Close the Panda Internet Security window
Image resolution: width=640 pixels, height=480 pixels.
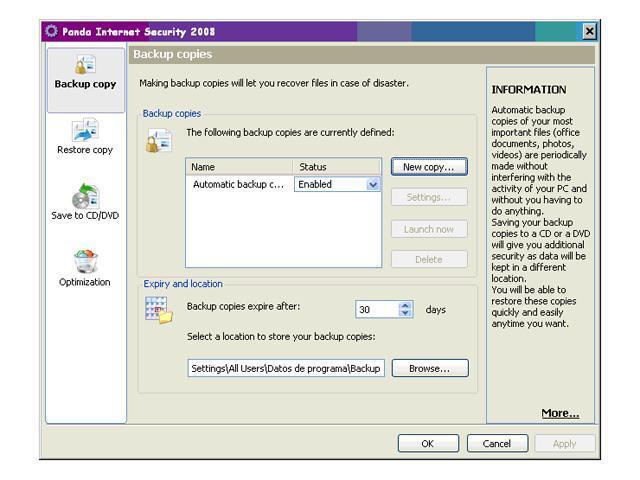(x=589, y=31)
